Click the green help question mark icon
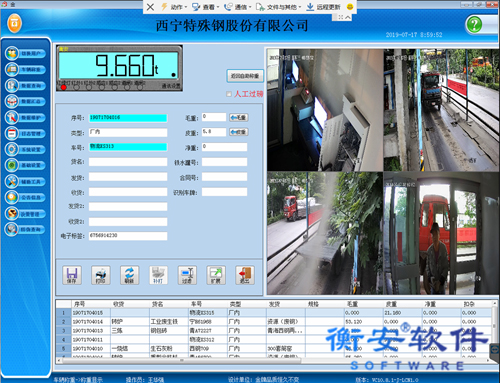Screen dimensions: 500x383 coord(474,24)
